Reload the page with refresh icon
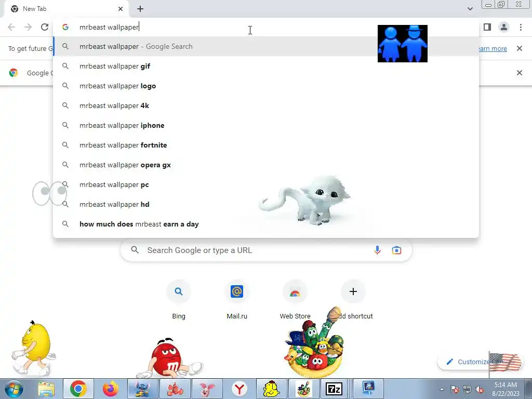This screenshot has height=399, width=532. point(45,27)
